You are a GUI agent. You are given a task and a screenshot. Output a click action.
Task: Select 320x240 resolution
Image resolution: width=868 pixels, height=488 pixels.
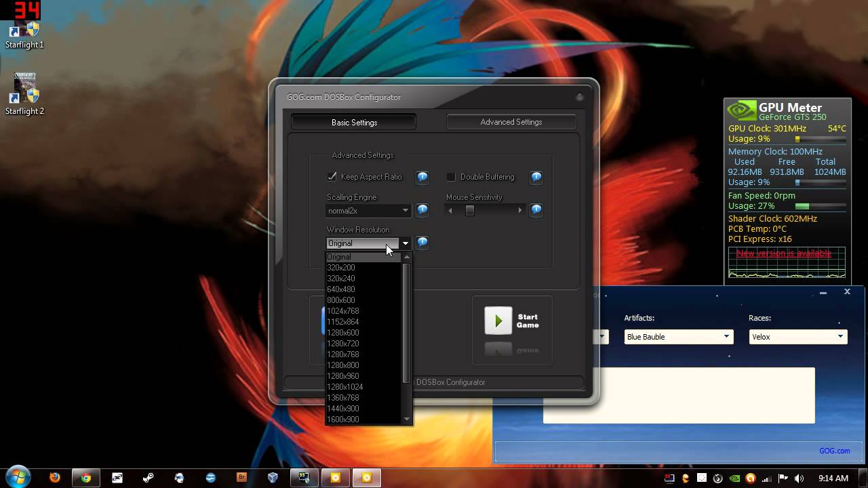pyautogui.click(x=363, y=279)
